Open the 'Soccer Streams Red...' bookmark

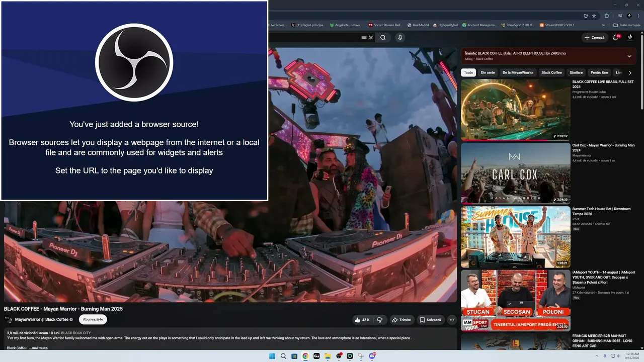[385, 25]
